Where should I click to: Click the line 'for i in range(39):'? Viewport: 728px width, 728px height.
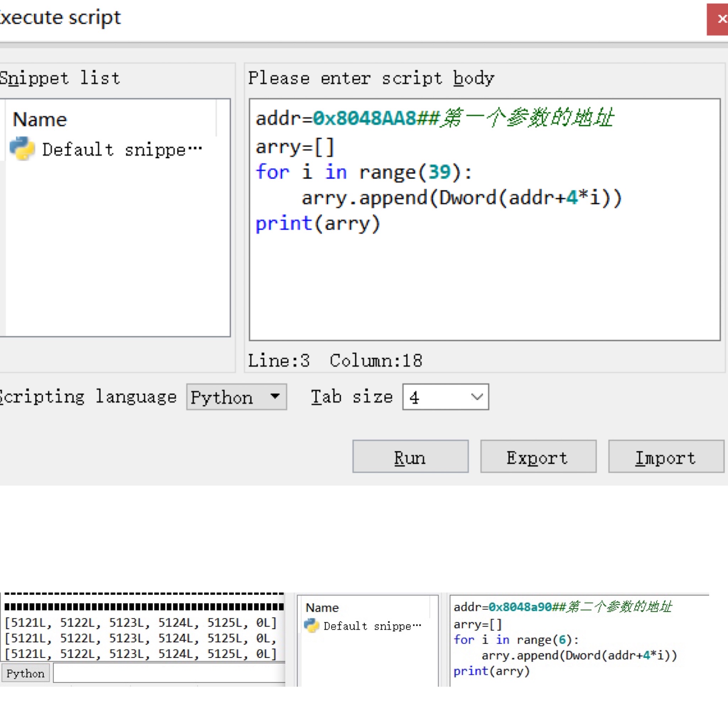point(364,172)
